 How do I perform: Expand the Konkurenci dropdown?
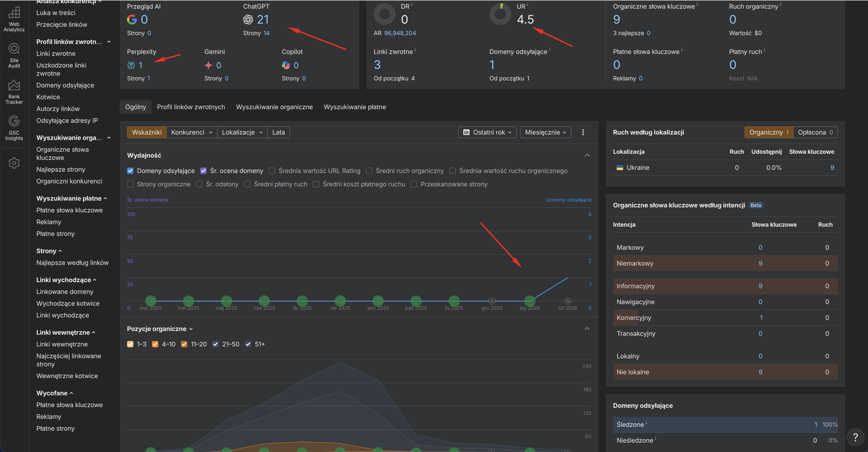click(191, 132)
